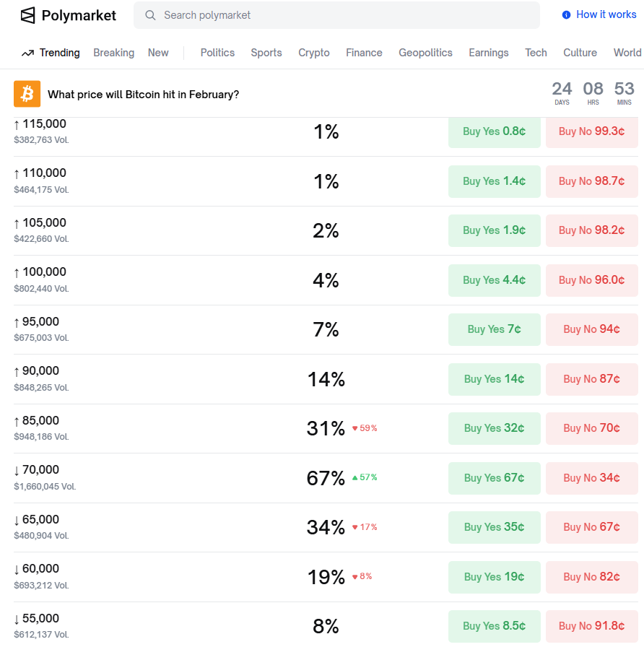Click the red down 17% change indicator
This screenshot has height=647, width=644.
pos(365,527)
